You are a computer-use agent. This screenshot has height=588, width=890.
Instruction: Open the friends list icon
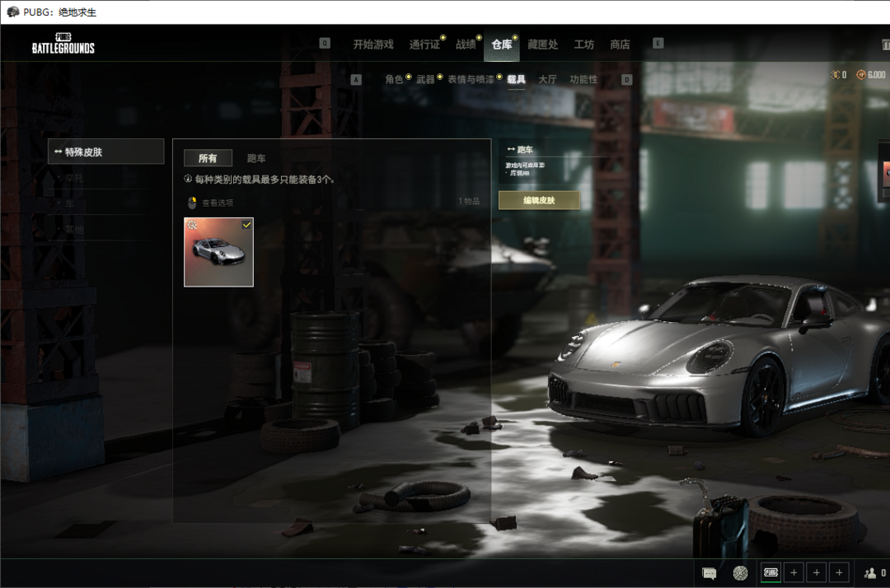point(870,573)
